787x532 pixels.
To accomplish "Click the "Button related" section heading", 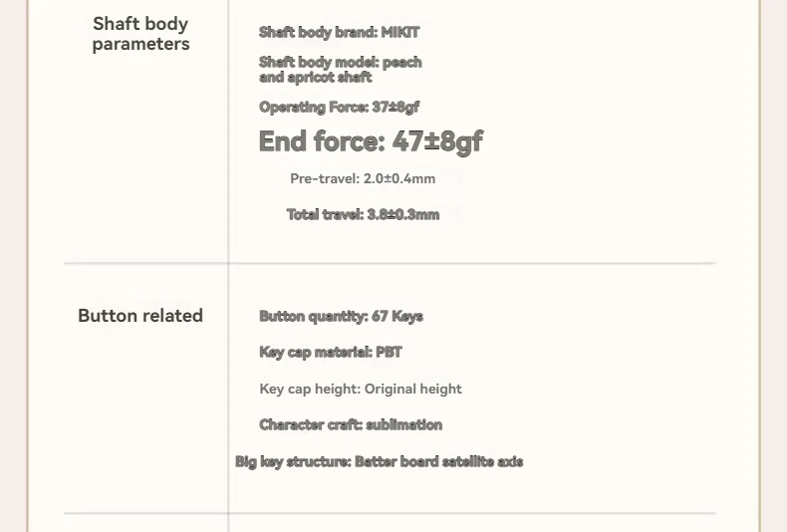I will point(140,316).
